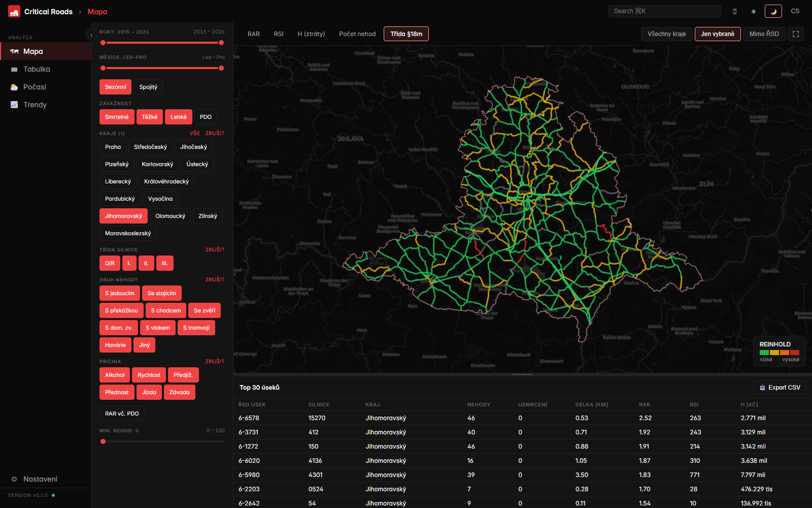Click ZRUŠIT next to Třída silnice
812x508 pixels.
pos(215,250)
